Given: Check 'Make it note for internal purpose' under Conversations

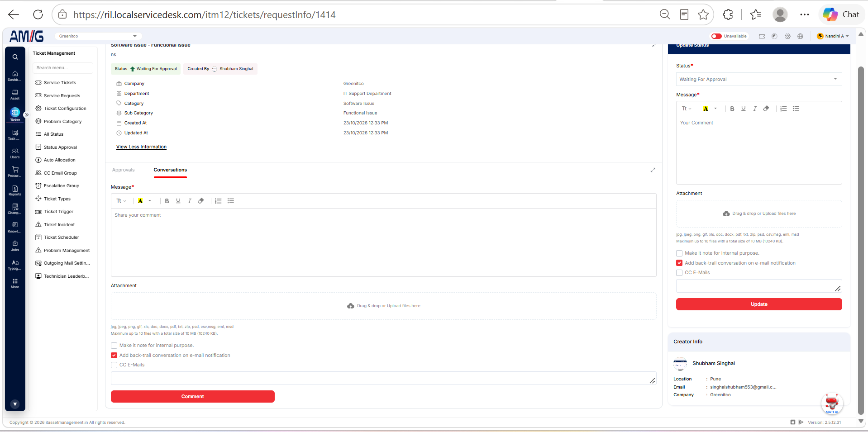Looking at the screenshot, I should (114, 346).
